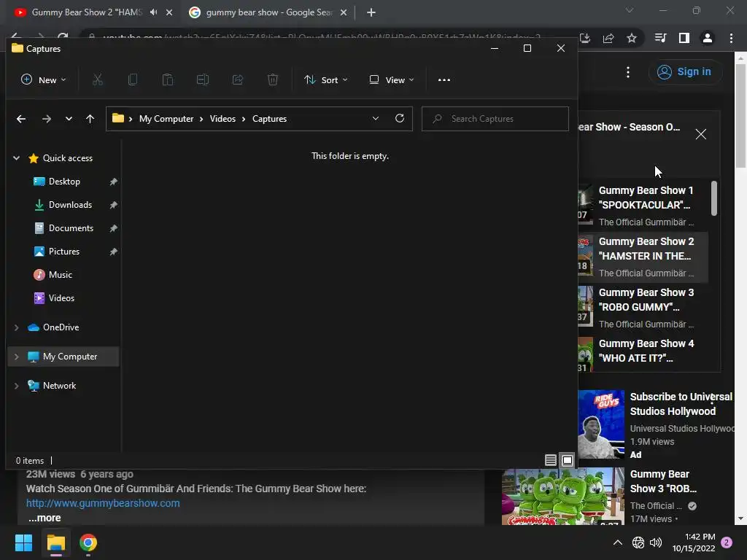Open Chrome profile icon
The width and height of the screenshot is (747, 560).
tap(708, 38)
